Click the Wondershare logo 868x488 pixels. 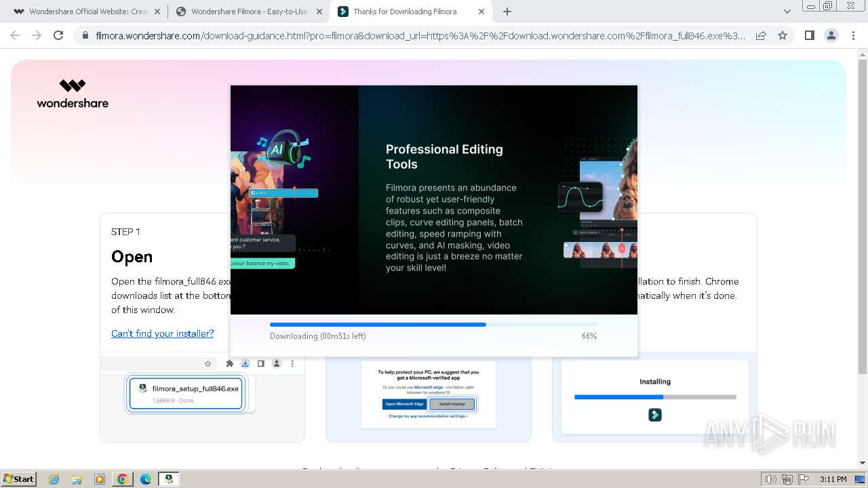tap(73, 94)
